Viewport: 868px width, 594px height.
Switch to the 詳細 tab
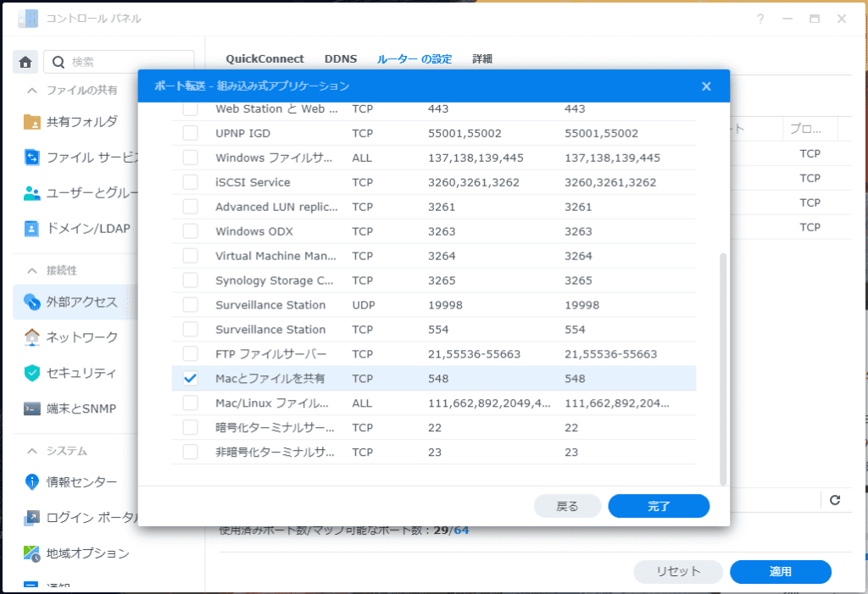(x=482, y=58)
